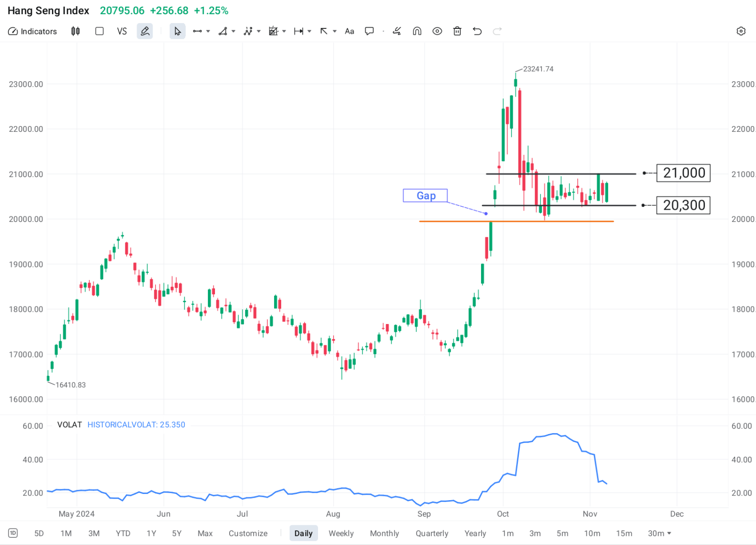756x545 pixels.
Task: Open VS compare tool
Action: 122,31
